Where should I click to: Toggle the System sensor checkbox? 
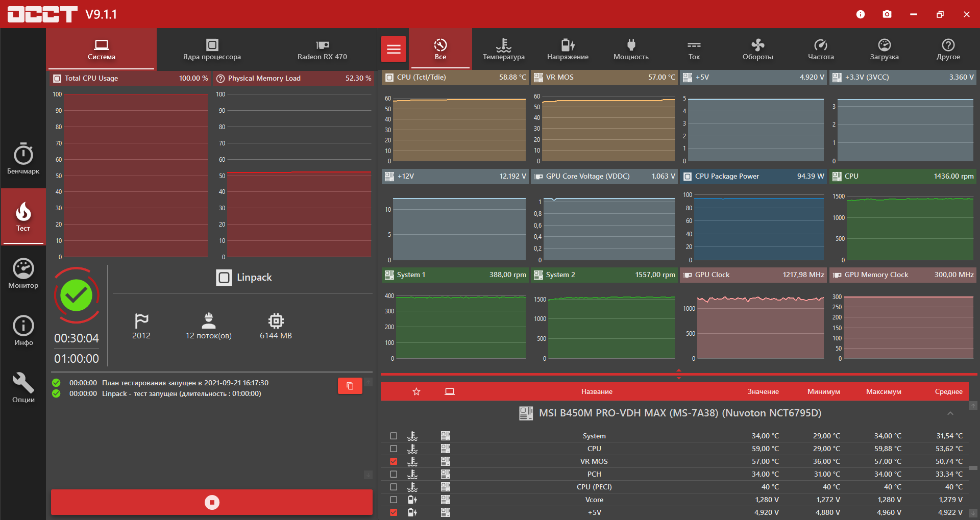click(x=394, y=436)
